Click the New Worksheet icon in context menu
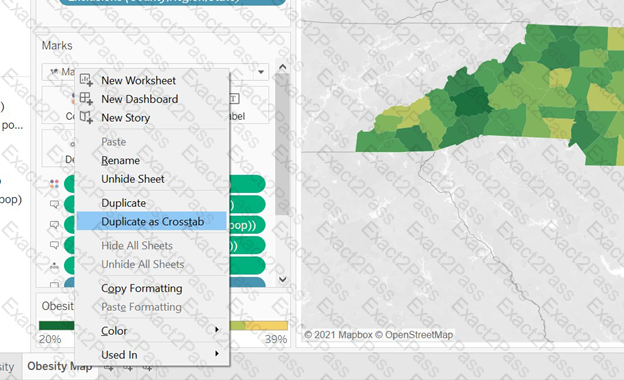Image resolution: width=624 pixels, height=380 pixels. point(86,80)
